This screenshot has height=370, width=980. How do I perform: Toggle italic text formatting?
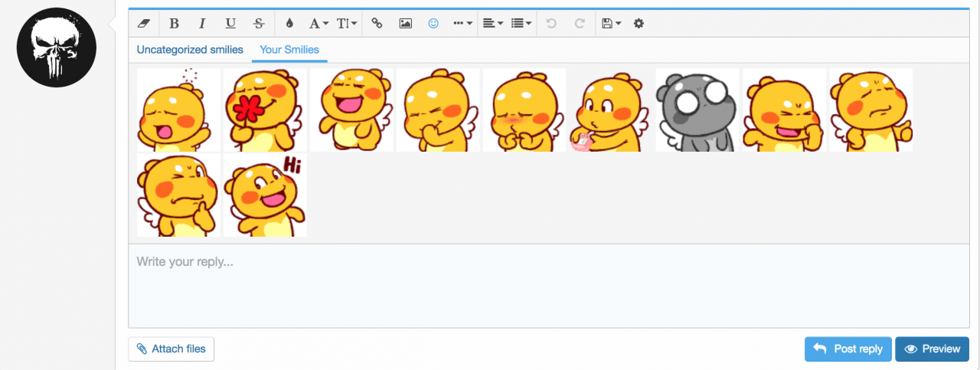click(x=202, y=24)
